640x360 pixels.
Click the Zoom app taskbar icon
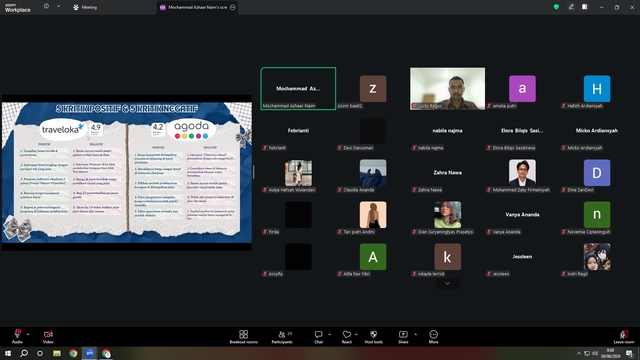(x=90, y=353)
